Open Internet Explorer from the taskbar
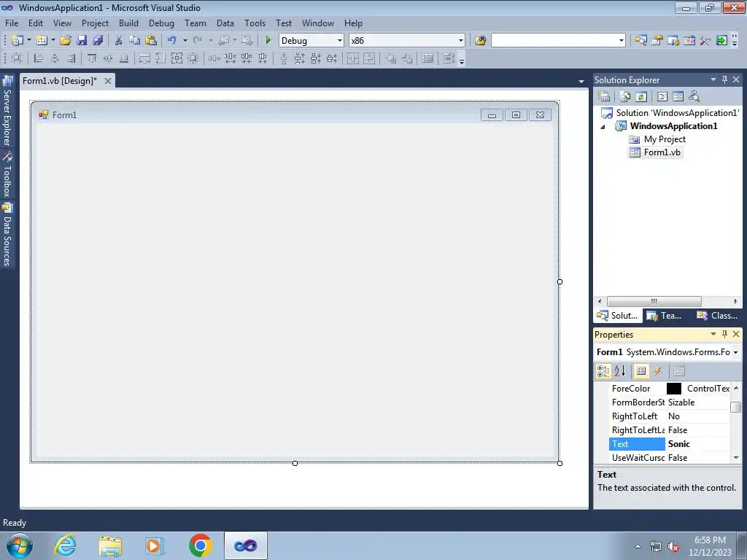 pos(65,545)
